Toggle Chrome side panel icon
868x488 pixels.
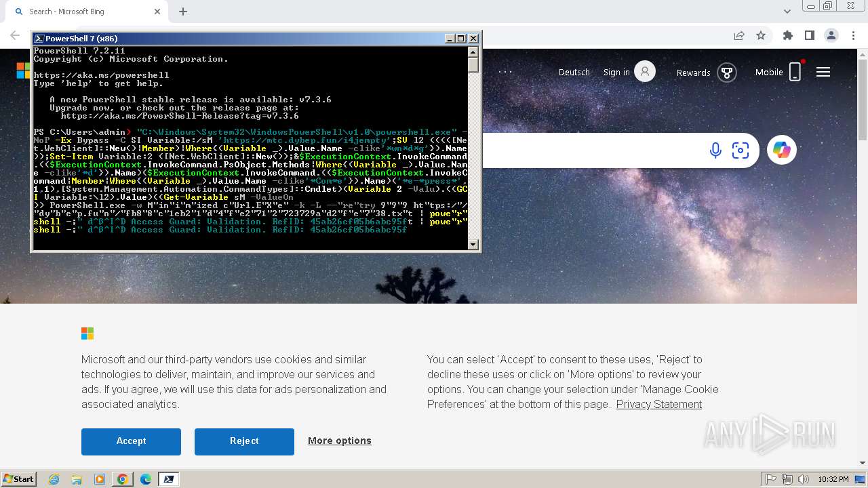[809, 35]
